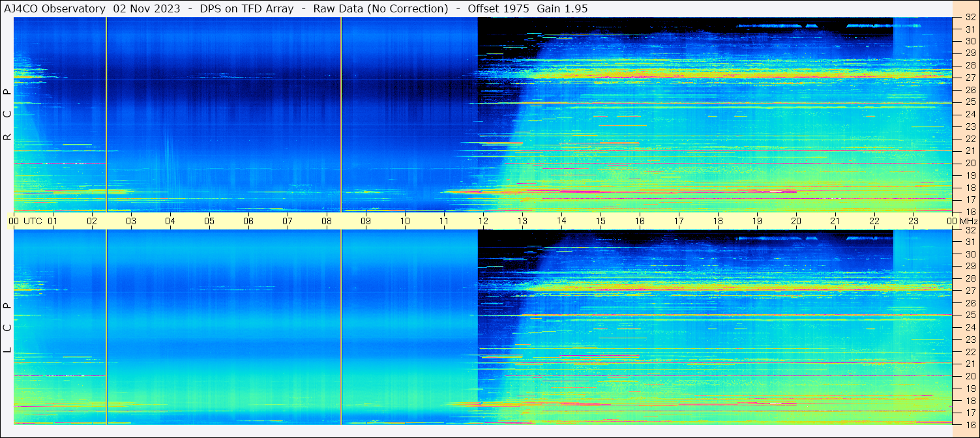Image resolution: width=980 pixels, height=438 pixels.
Task: Click the "32" MHz tick of LCP panel
Action: coord(970,230)
